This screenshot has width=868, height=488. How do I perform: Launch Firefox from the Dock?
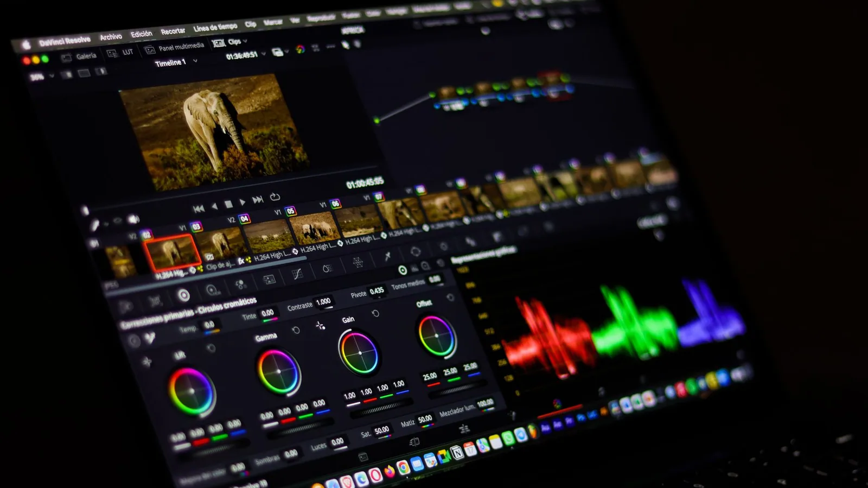[389, 471]
